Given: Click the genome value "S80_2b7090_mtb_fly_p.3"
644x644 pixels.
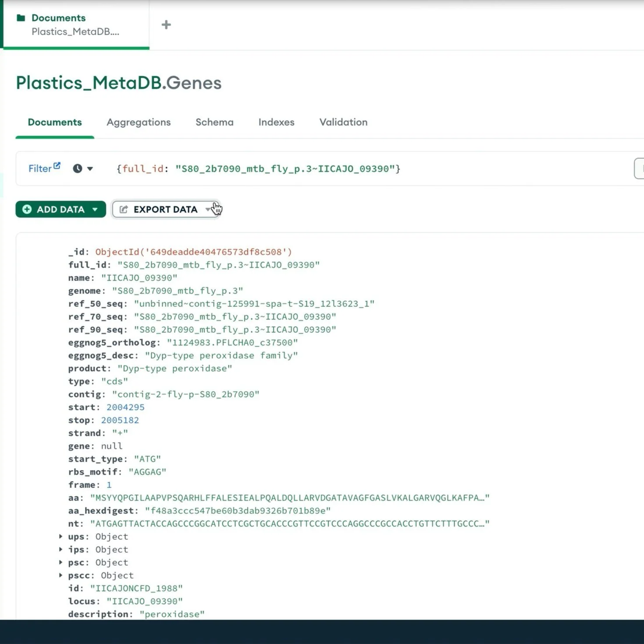Looking at the screenshot, I should tap(178, 291).
